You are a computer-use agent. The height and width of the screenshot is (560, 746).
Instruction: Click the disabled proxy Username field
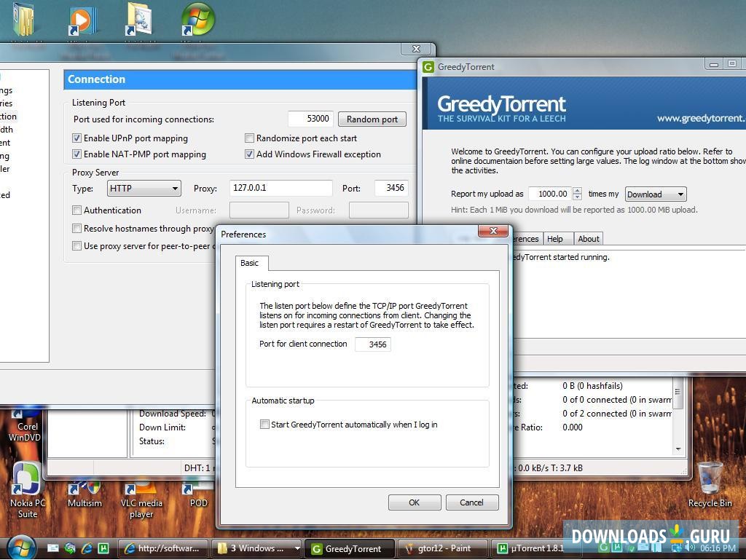pos(259,210)
